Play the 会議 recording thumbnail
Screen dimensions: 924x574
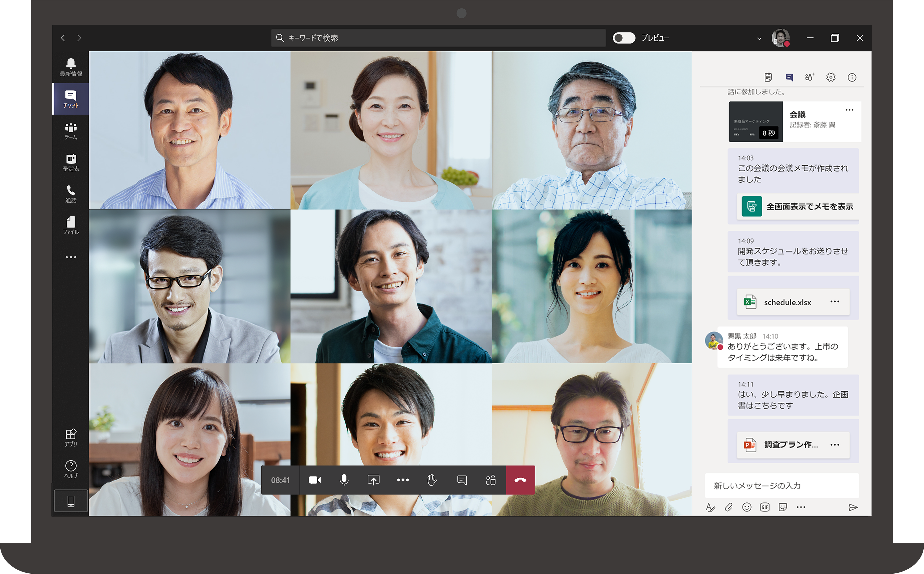pos(755,122)
